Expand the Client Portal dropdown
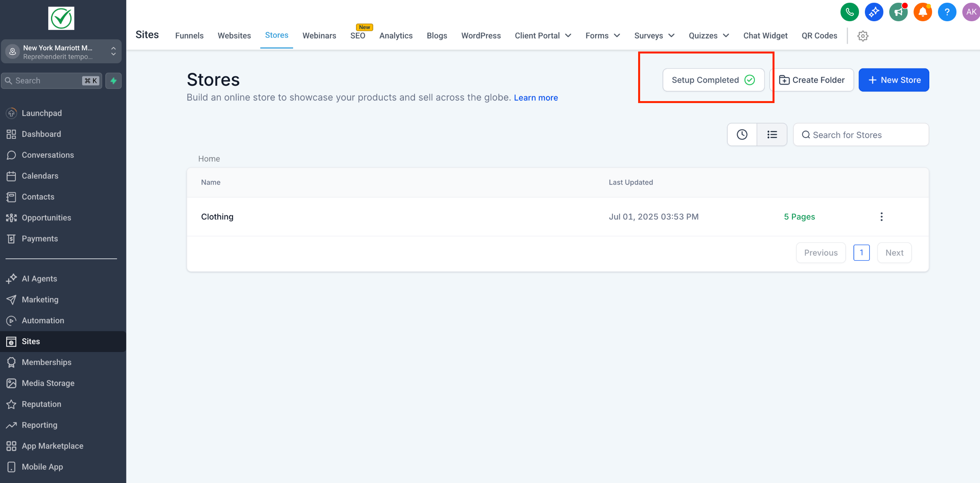This screenshot has width=980, height=483. 543,36
